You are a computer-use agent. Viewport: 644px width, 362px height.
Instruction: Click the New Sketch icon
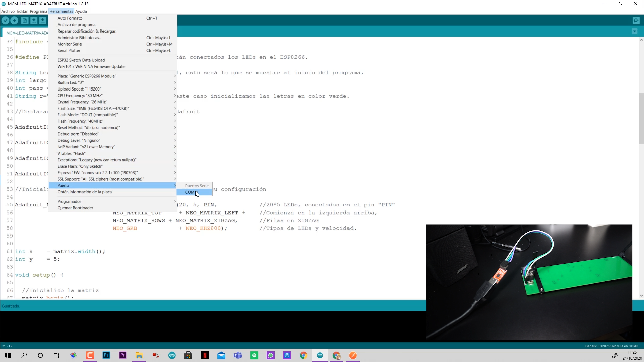25,21
